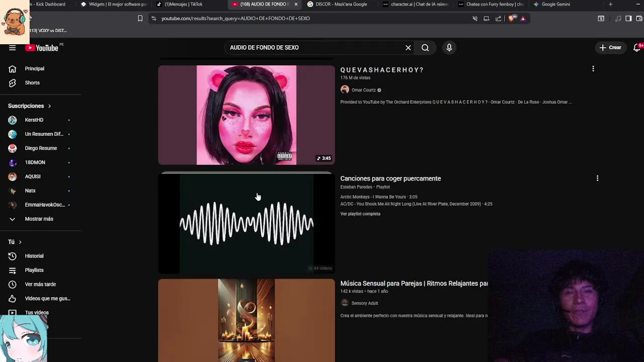Click the install app icon in address bar
The width and height of the screenshot is (644, 362).
click(x=486, y=19)
